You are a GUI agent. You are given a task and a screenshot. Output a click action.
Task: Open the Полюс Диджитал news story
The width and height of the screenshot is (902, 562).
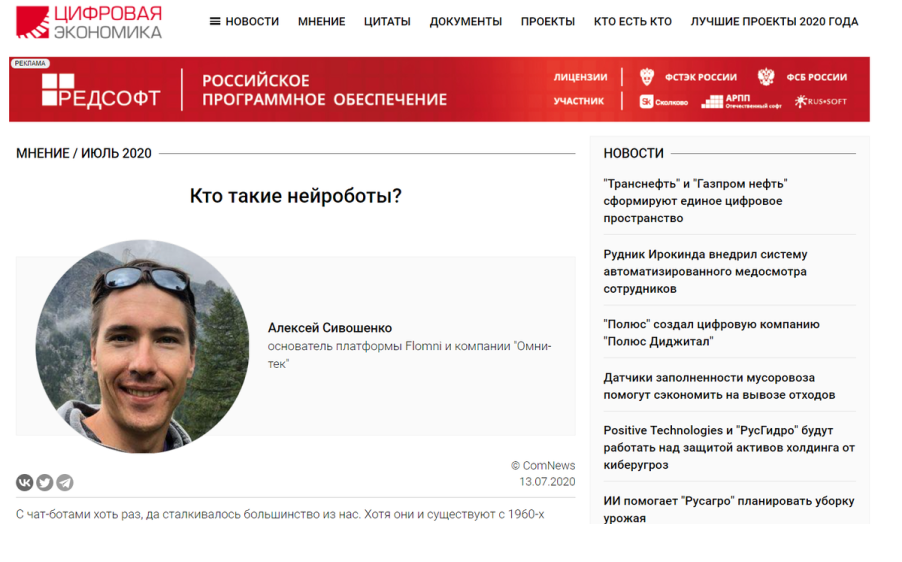(x=711, y=332)
